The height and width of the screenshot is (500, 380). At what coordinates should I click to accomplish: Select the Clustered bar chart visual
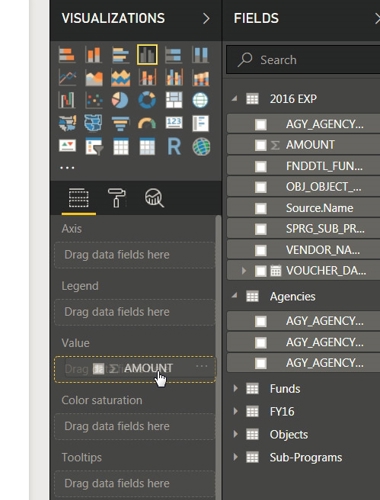point(120,55)
